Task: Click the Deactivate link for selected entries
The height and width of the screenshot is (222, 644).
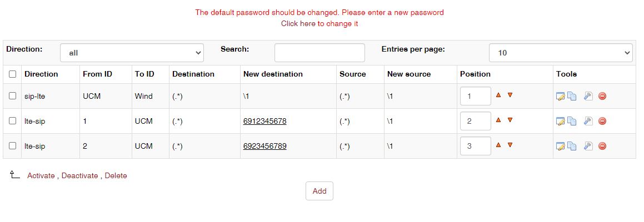Action: (80, 175)
